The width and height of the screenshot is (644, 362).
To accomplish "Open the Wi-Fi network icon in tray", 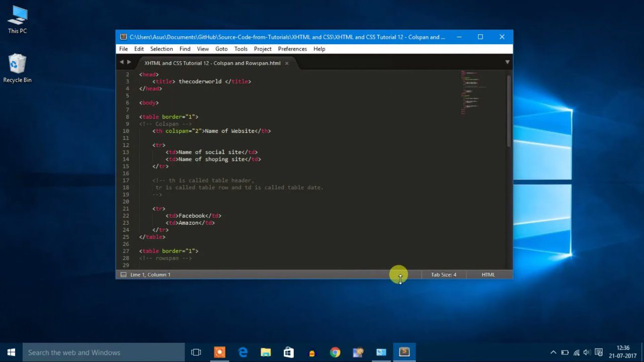I will point(577,352).
